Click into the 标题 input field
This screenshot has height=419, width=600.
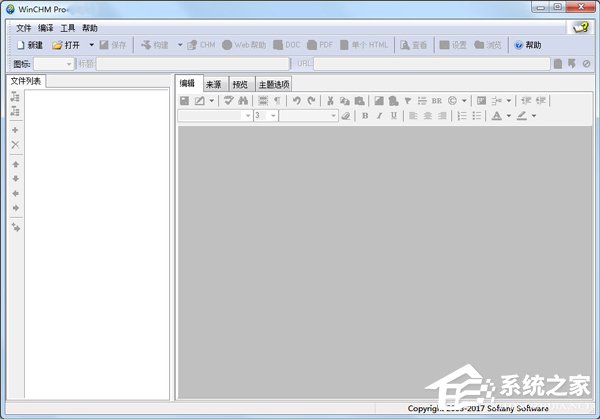click(193, 64)
